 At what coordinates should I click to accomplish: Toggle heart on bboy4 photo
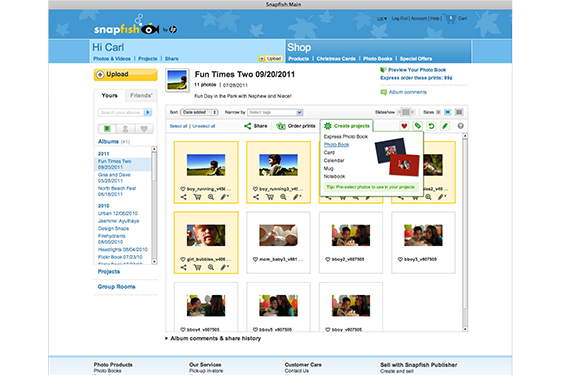183,330
